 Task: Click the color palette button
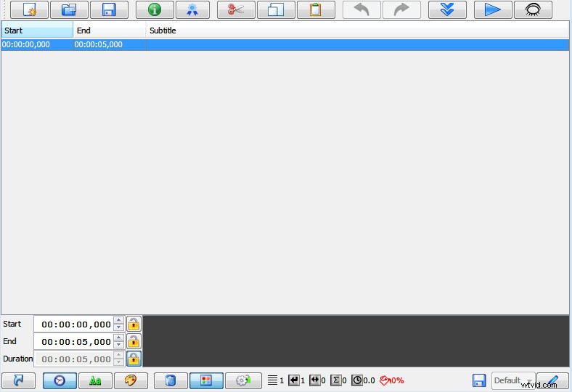(131, 380)
